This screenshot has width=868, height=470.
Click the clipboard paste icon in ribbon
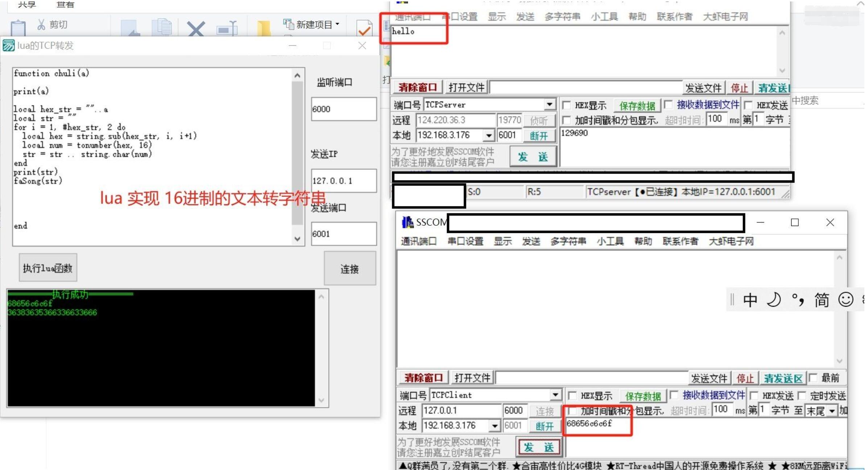point(18,29)
